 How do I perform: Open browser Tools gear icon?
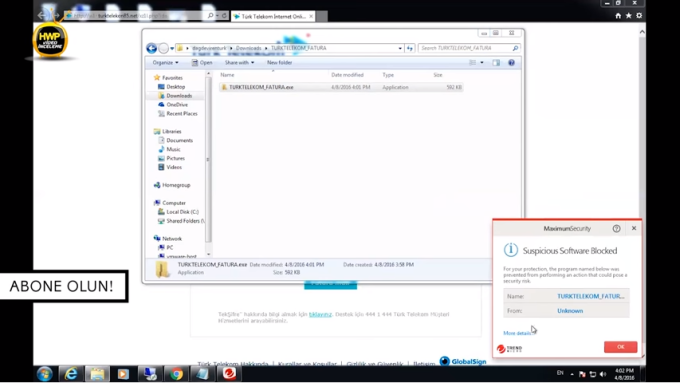pos(639,16)
